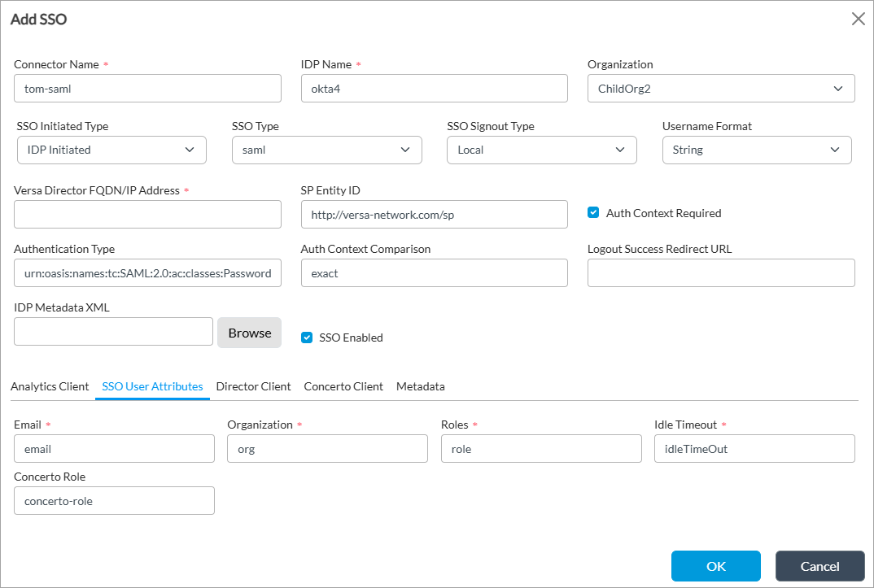This screenshot has width=874, height=588.
Task: Open the Username Format dropdown
Action: (756, 150)
